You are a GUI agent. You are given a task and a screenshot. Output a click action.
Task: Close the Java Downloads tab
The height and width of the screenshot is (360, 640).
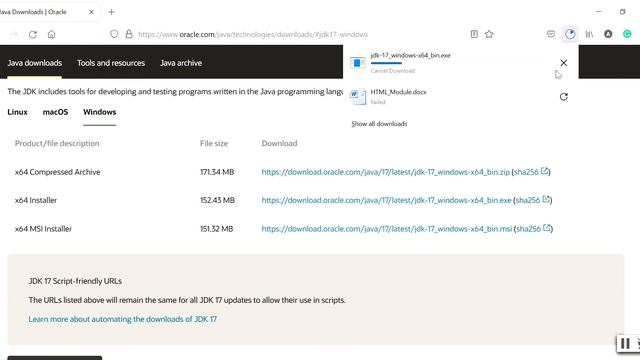click(x=91, y=12)
